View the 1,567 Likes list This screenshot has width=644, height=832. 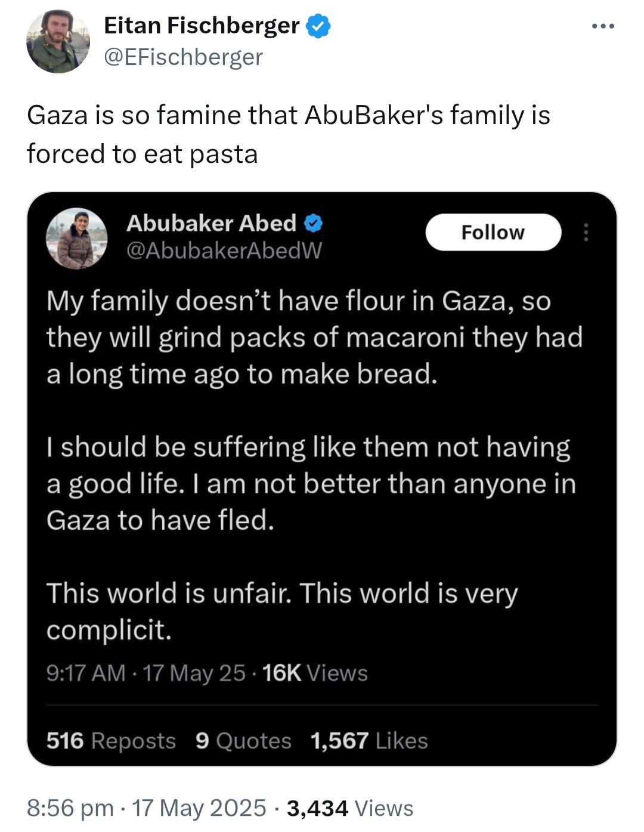click(369, 741)
